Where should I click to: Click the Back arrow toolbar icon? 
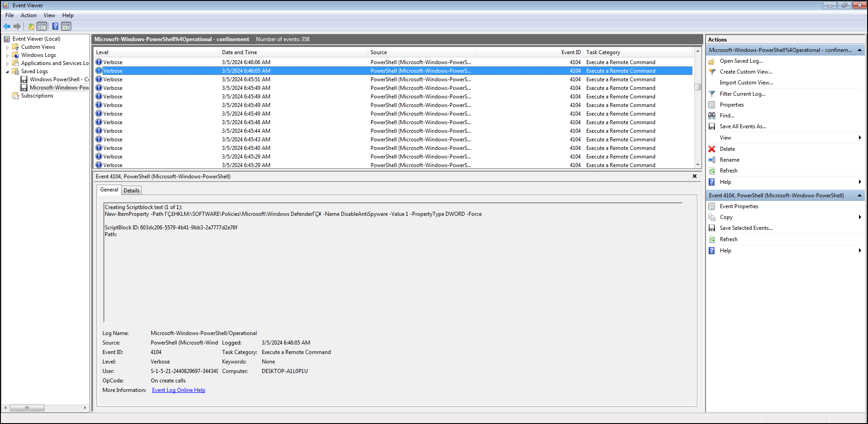(x=7, y=26)
